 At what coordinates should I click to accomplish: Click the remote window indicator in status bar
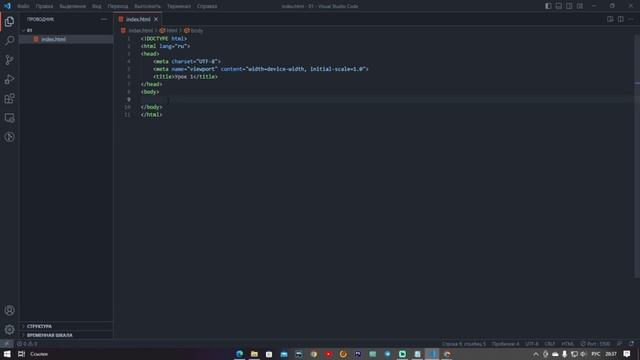tap(6, 344)
